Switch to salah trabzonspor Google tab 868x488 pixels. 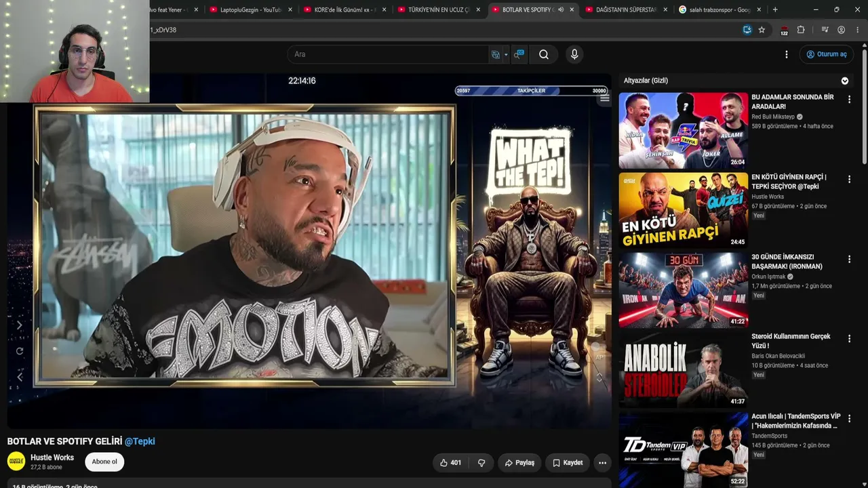(721, 9)
